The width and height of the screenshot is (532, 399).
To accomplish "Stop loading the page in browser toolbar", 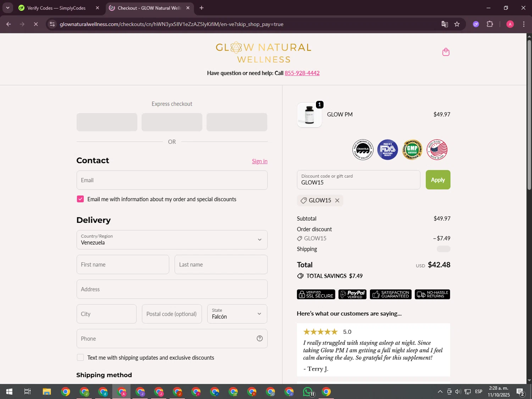I will [x=36, y=24].
